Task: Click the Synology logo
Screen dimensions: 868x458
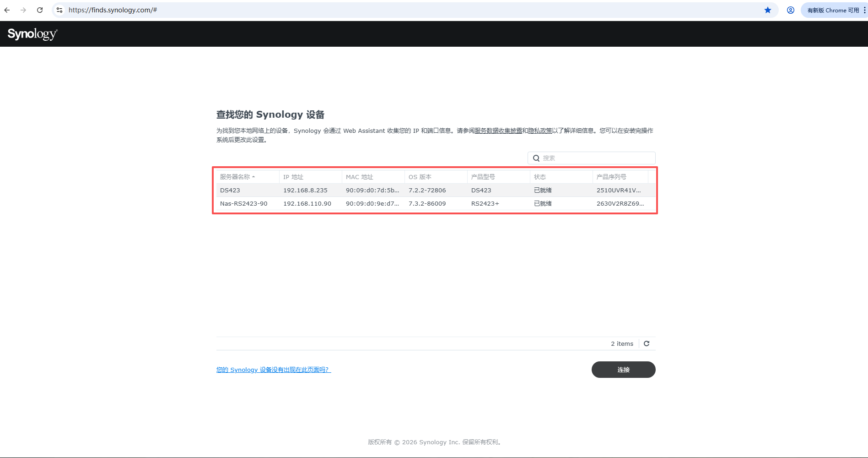Action: (x=32, y=34)
